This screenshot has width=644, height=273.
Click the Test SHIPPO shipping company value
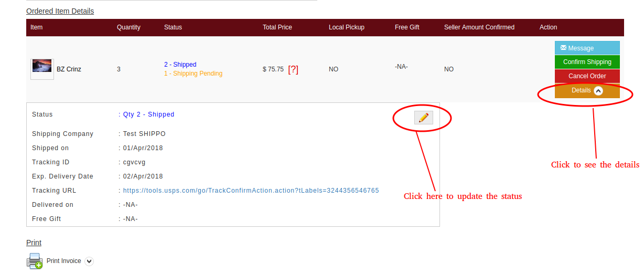pyautogui.click(x=144, y=134)
